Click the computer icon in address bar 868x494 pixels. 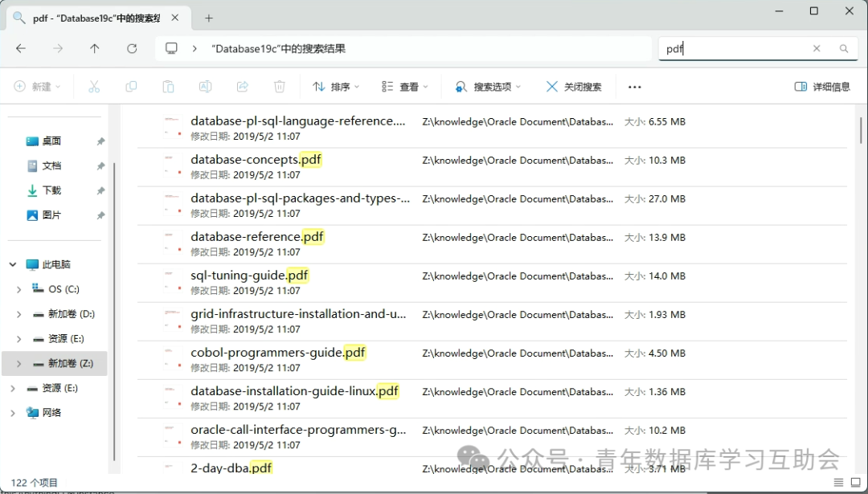coord(172,49)
